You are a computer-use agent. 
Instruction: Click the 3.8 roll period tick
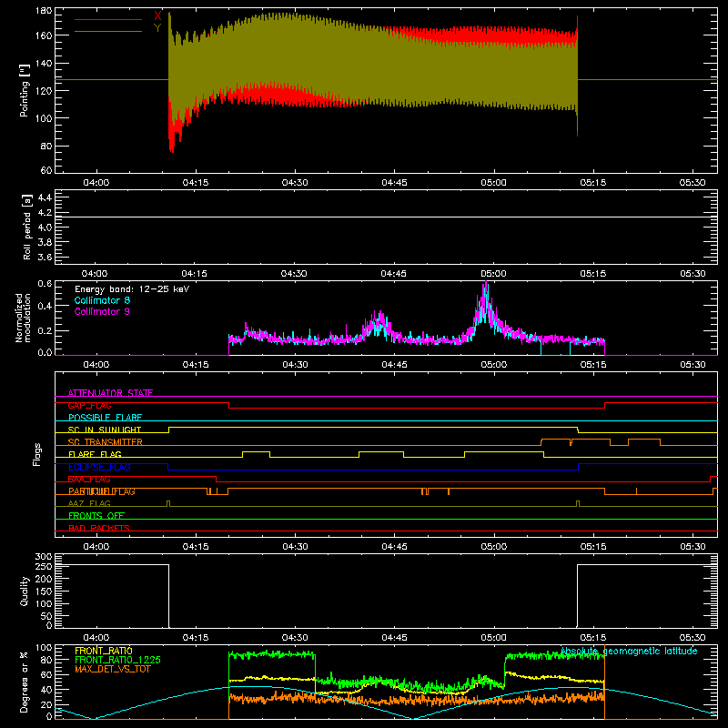45,242
